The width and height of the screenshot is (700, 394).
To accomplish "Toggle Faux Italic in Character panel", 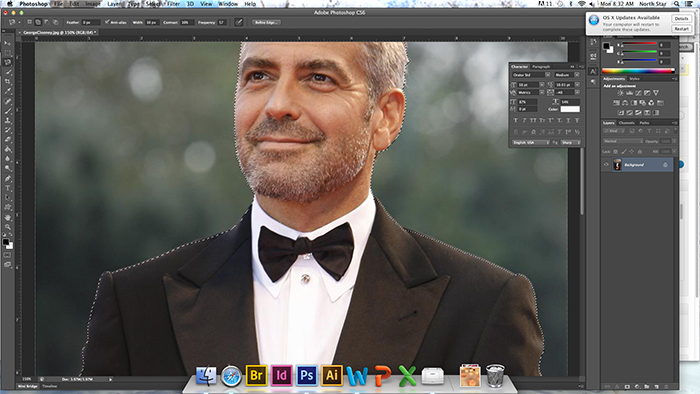I will (524, 120).
